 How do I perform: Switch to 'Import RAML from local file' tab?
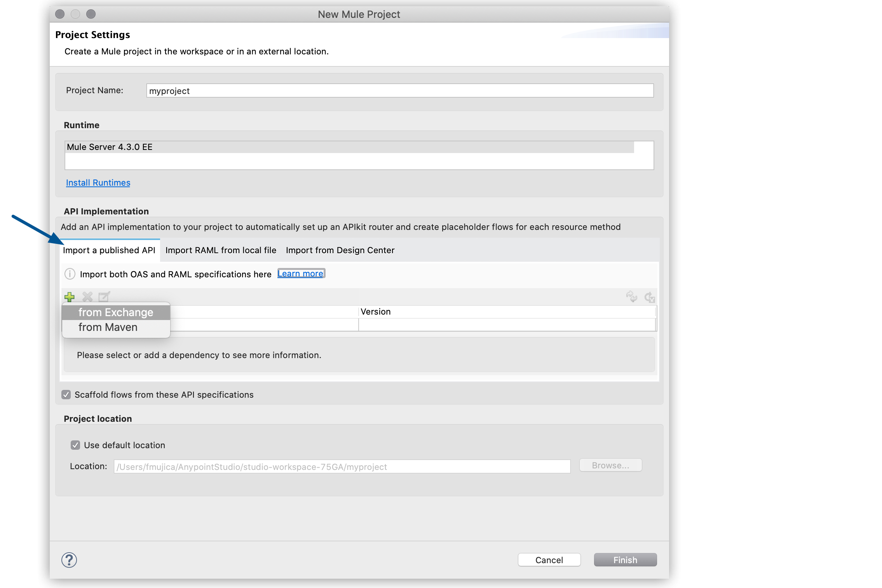point(221,251)
